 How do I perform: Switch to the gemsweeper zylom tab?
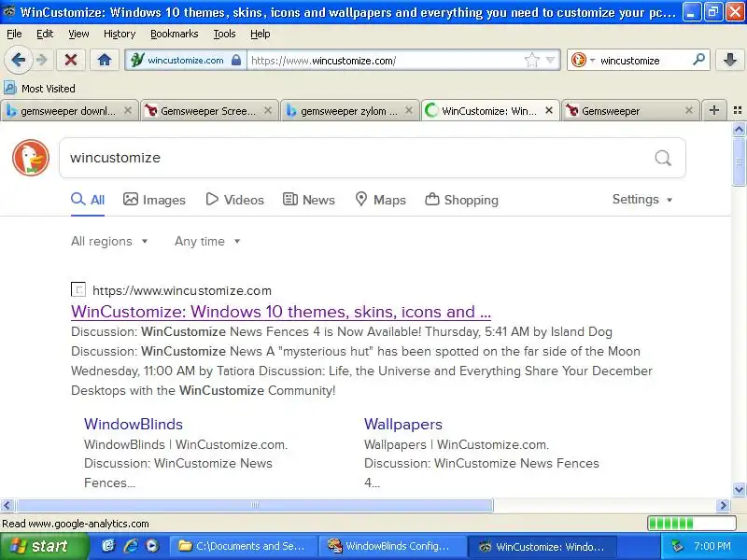348,111
